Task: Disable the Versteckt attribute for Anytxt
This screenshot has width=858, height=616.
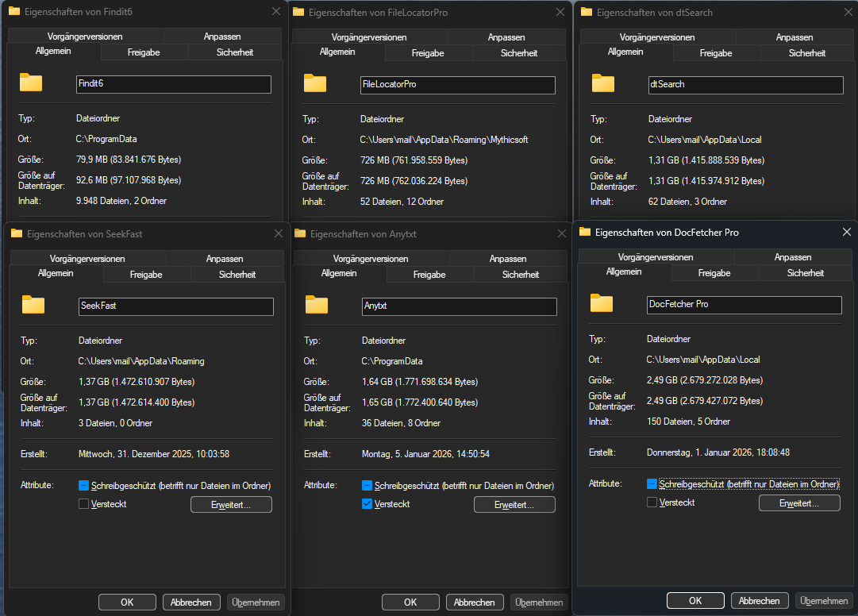Action: click(x=366, y=503)
